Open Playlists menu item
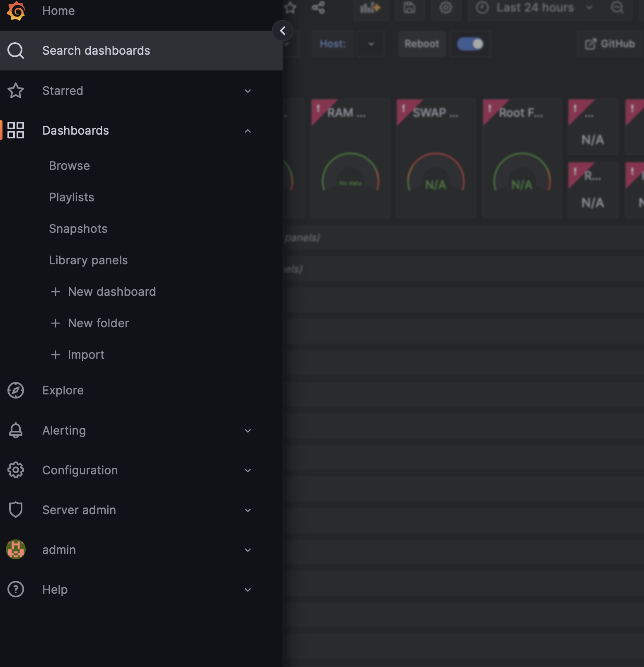The height and width of the screenshot is (667, 644). click(71, 197)
